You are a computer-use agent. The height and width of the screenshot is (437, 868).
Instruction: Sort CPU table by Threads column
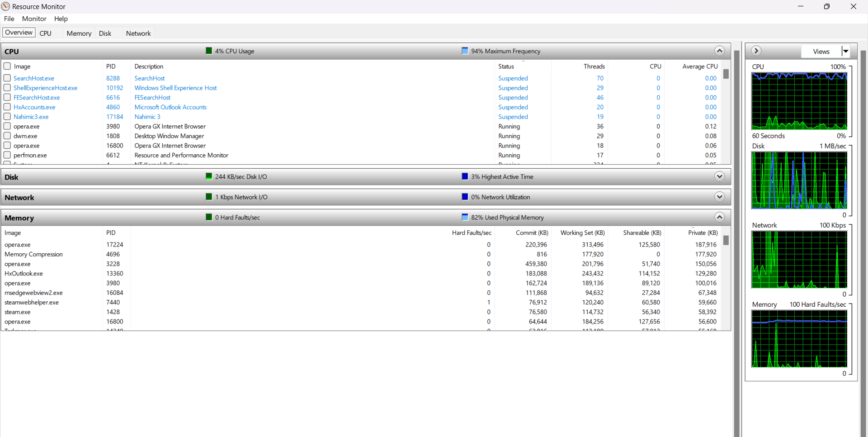point(594,66)
